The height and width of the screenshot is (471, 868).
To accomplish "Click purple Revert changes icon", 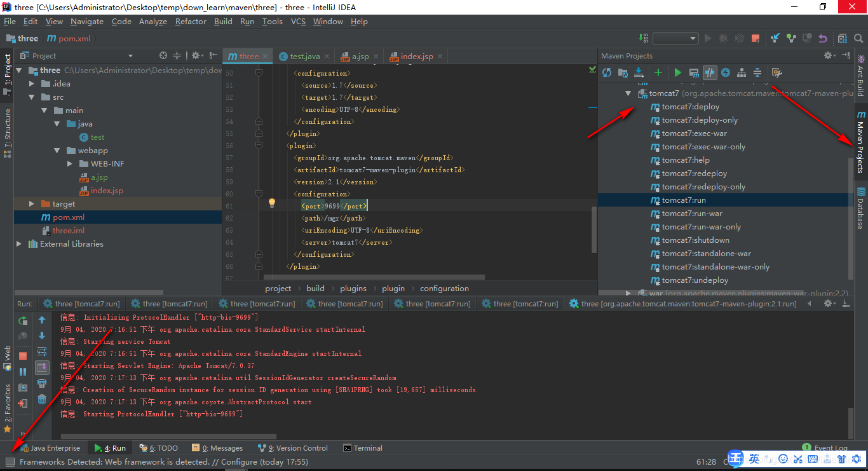I will (823, 38).
